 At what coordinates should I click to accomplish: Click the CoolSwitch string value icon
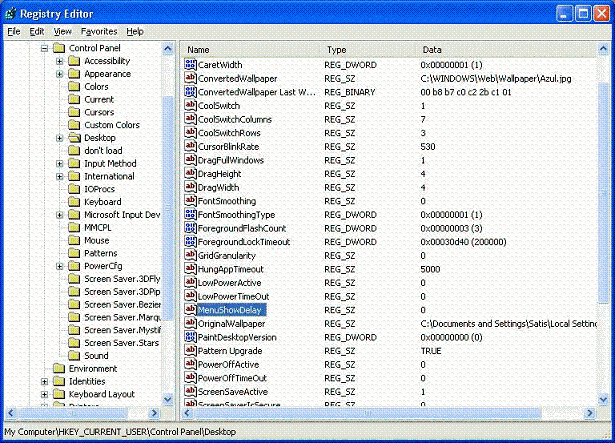[x=190, y=105]
